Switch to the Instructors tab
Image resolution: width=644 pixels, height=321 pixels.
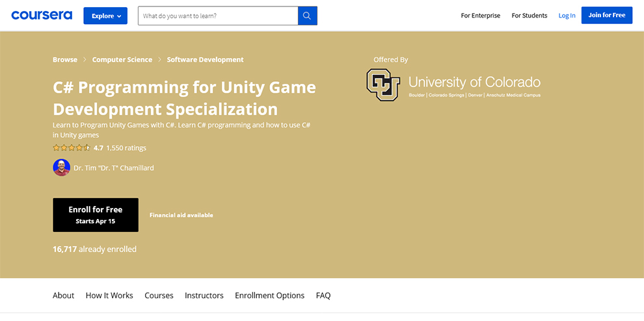(x=204, y=296)
